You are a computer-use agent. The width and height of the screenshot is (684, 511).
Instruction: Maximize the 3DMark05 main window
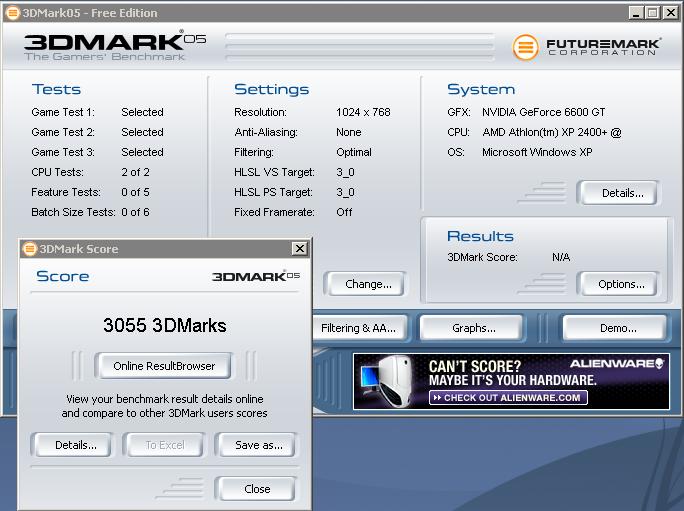(653, 13)
